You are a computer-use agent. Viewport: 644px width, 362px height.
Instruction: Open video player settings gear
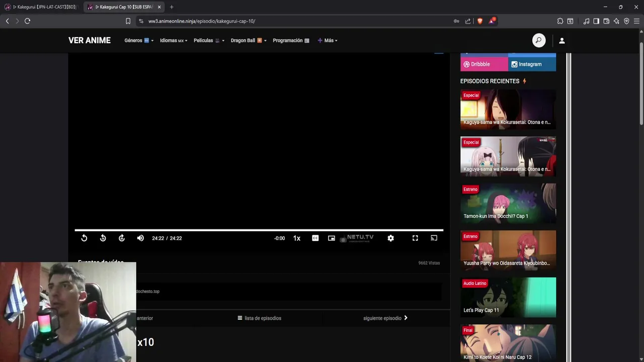coord(391,238)
